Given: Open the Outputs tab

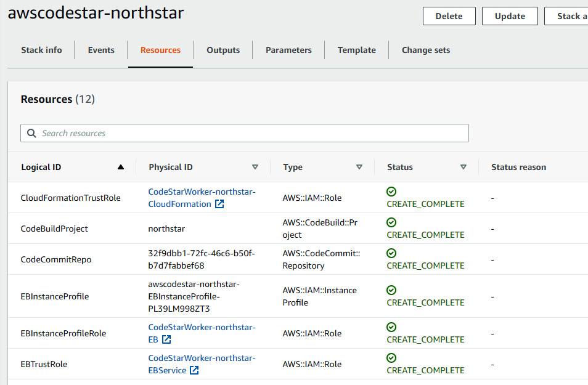Looking at the screenshot, I should (223, 50).
